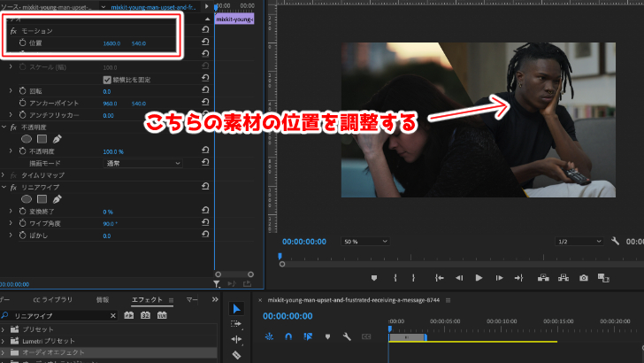
Task: Create ellipse mask under リニアワイプ
Action: coord(27,199)
